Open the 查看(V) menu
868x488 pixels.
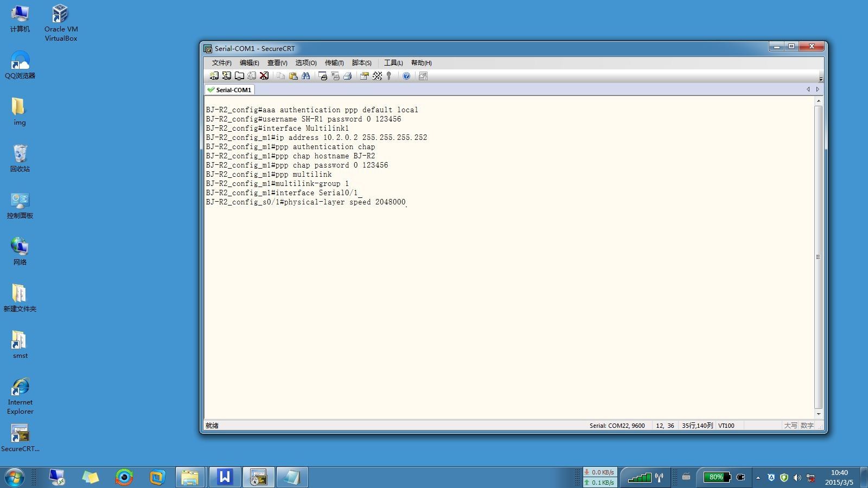pyautogui.click(x=277, y=63)
